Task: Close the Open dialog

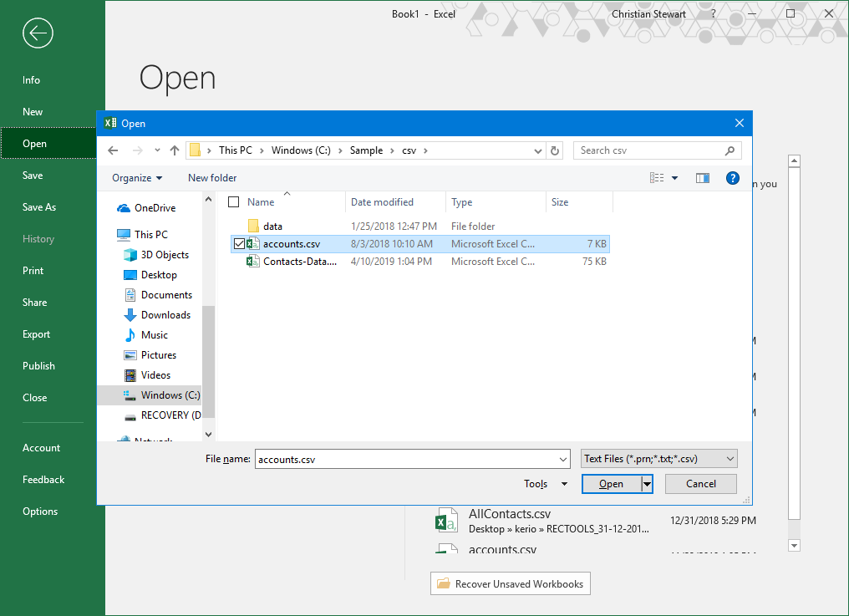Action: click(x=739, y=123)
